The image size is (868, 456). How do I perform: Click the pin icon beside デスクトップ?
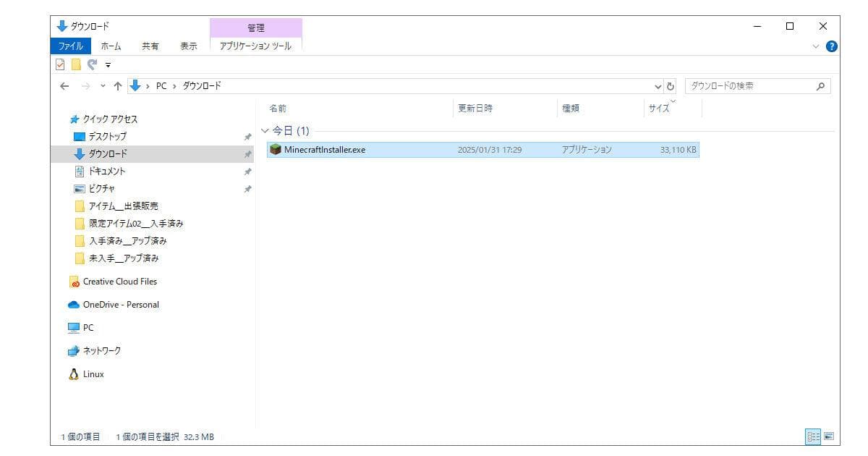coord(248,137)
